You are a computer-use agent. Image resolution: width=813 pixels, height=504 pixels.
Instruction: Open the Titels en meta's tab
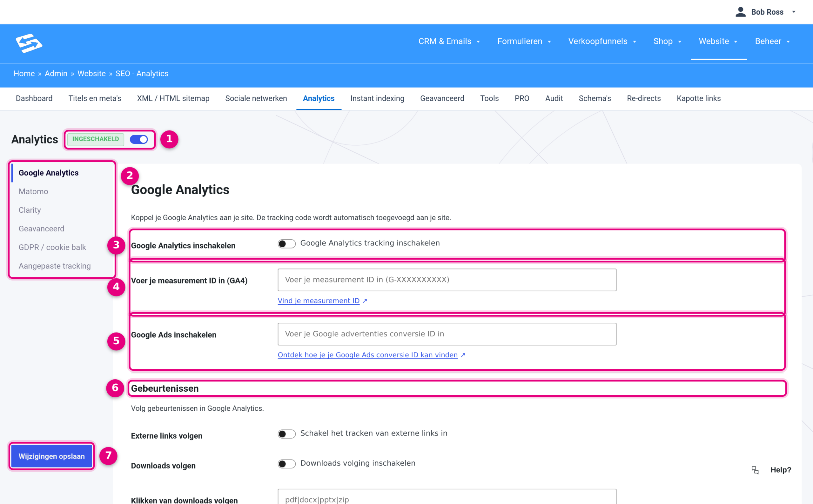click(95, 98)
